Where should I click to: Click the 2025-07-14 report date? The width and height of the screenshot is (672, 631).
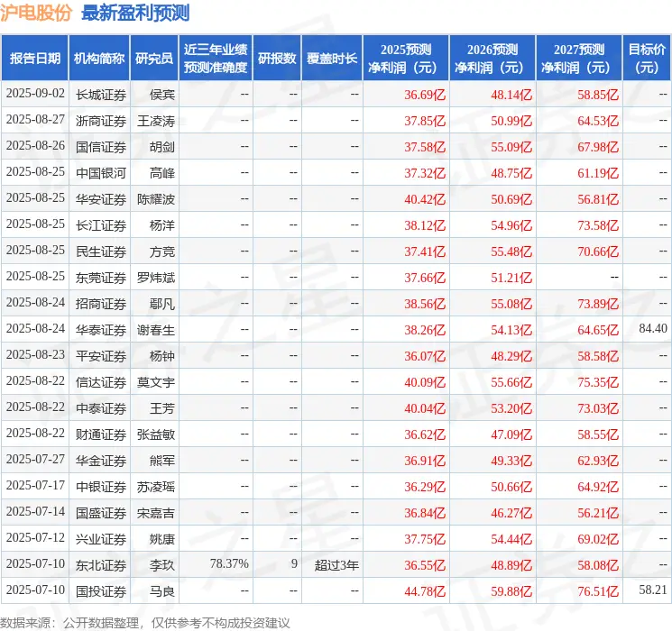coord(35,511)
